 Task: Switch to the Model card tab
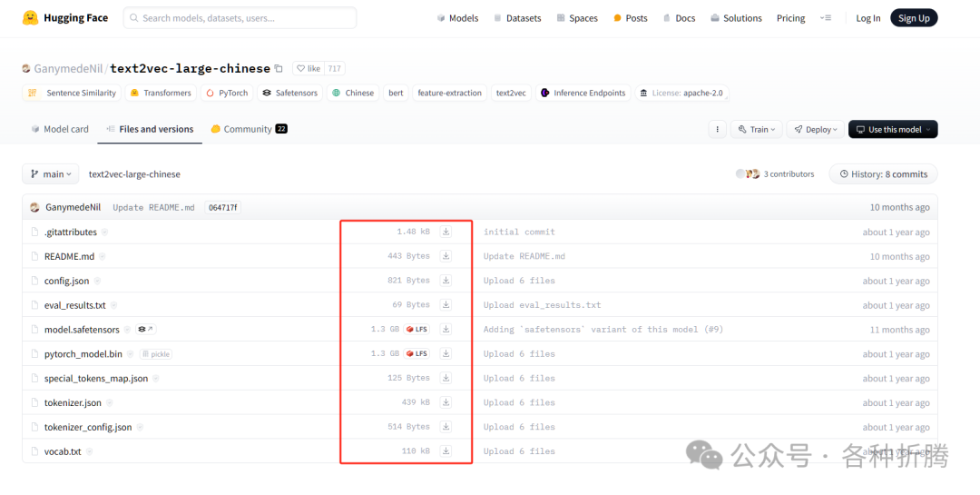click(x=59, y=129)
